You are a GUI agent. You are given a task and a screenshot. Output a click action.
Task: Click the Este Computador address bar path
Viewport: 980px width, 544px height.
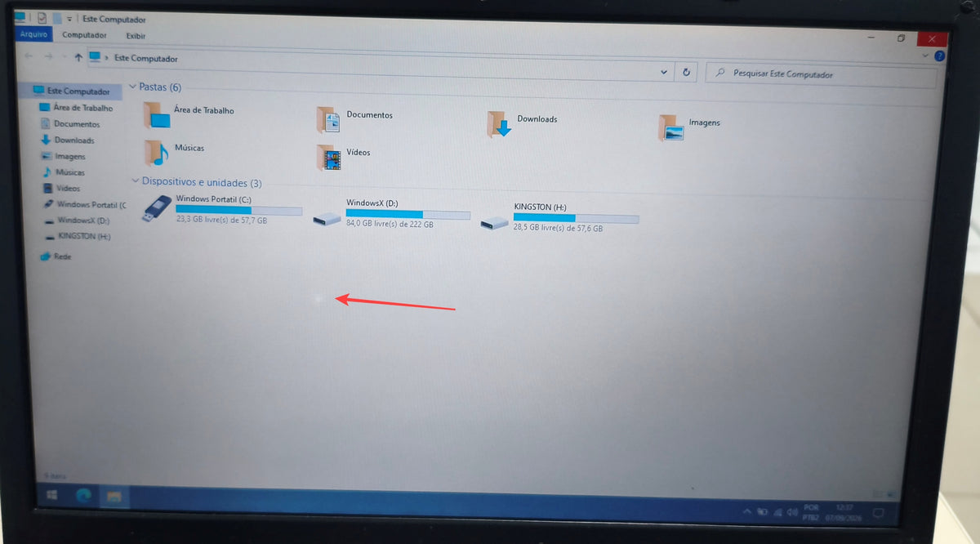(145, 59)
